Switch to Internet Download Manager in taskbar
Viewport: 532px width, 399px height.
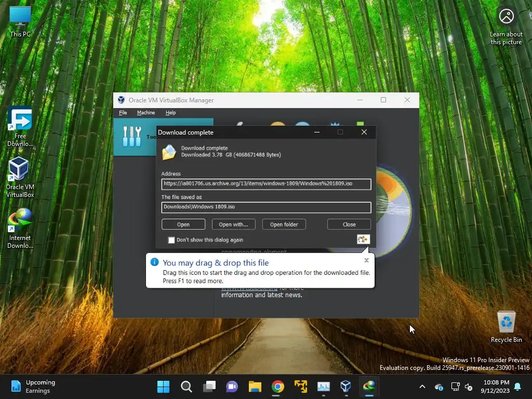(x=369, y=387)
